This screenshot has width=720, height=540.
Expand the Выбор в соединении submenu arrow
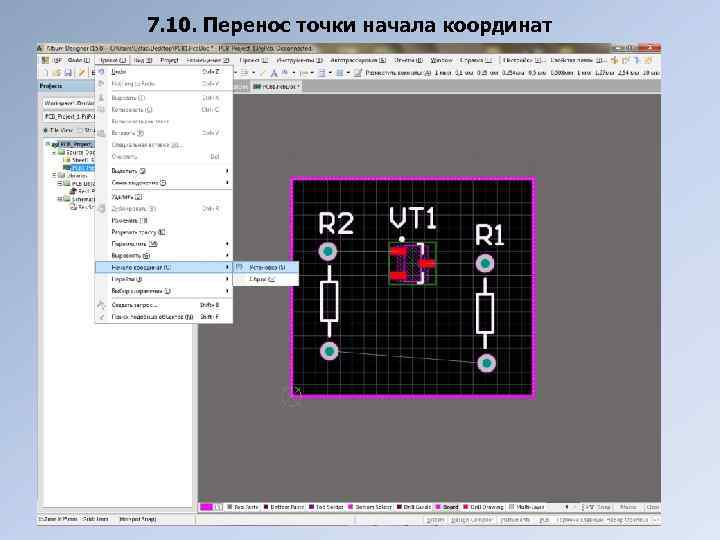227,291
